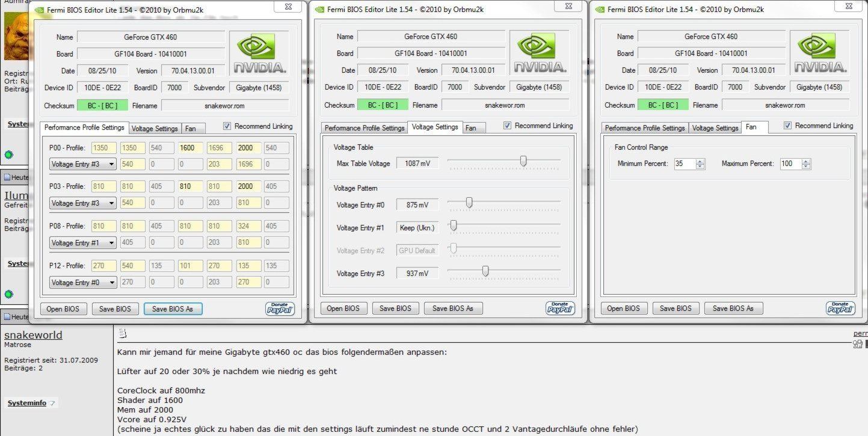Viewport: 868px width, 436px height.
Task: Close the Voltage Settings BIOS editor window
Action: [569, 7]
